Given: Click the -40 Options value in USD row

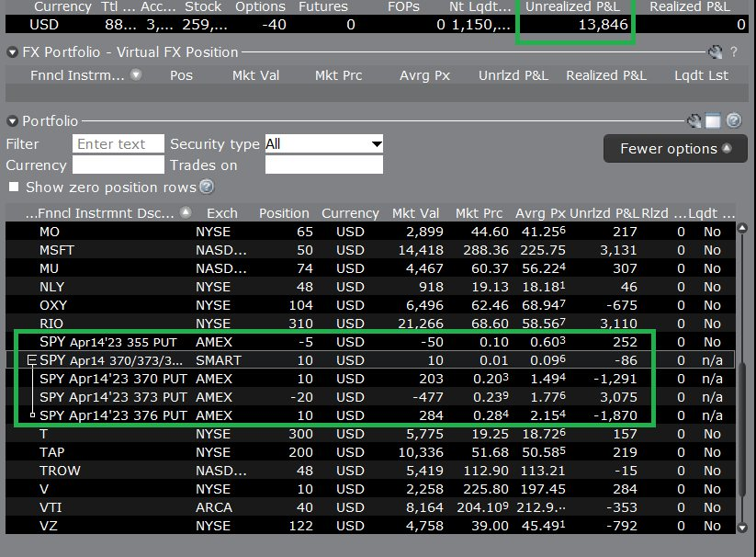Looking at the screenshot, I should [x=274, y=25].
